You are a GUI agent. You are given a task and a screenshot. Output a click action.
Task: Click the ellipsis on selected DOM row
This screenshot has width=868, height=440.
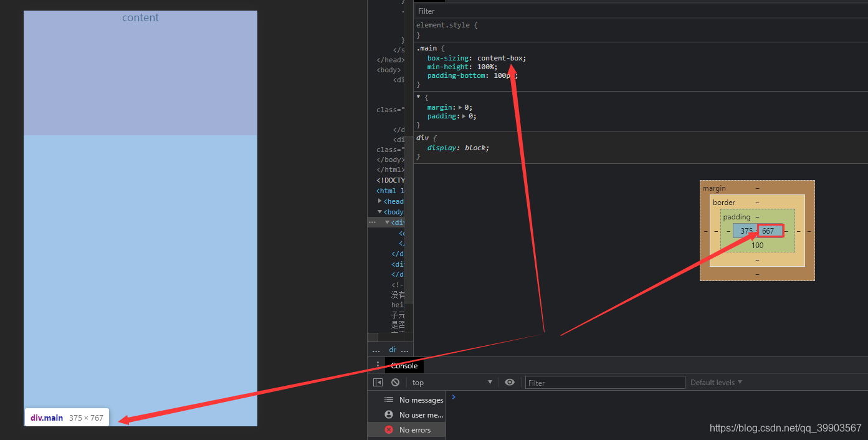click(373, 222)
